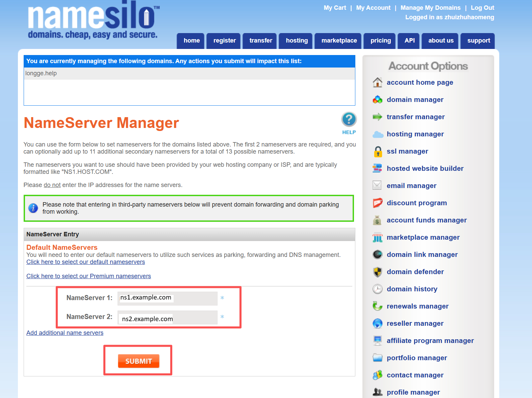Open the domain defender link
The image size is (532, 398).
415,272
